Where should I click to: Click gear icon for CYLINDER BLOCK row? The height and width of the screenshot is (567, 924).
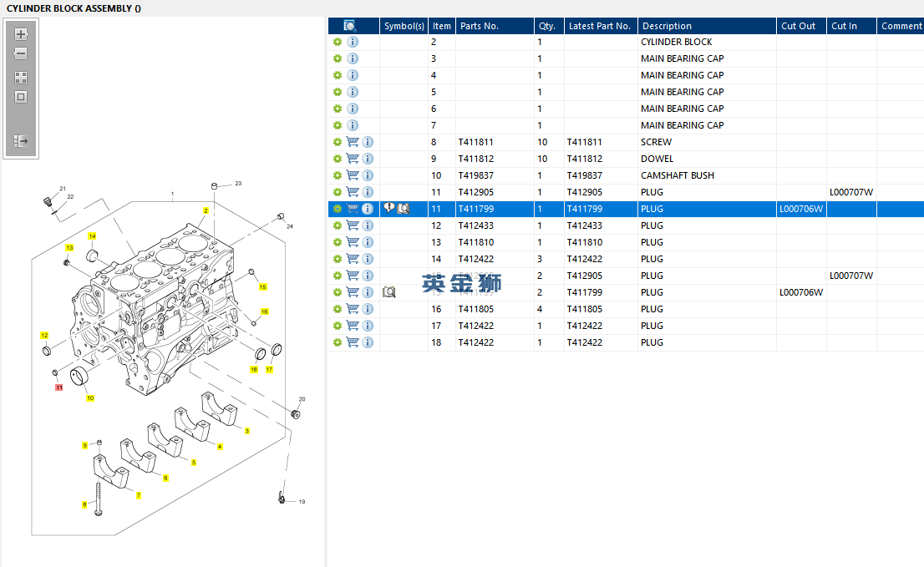338,42
